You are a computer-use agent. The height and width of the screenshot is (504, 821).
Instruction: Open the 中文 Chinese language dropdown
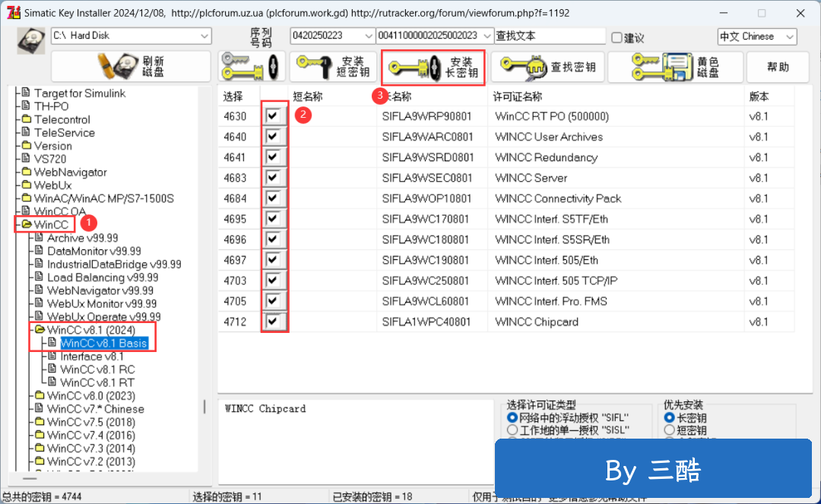click(790, 36)
